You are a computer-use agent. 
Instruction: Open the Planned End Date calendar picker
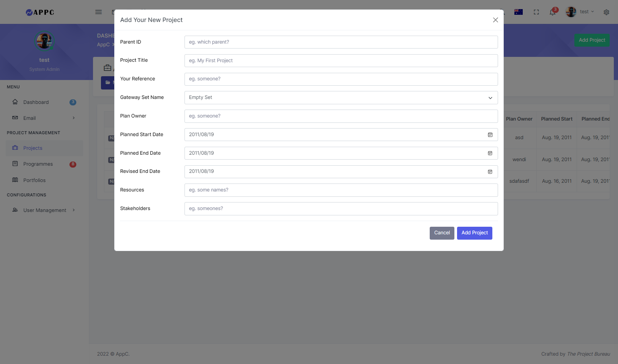click(x=490, y=153)
